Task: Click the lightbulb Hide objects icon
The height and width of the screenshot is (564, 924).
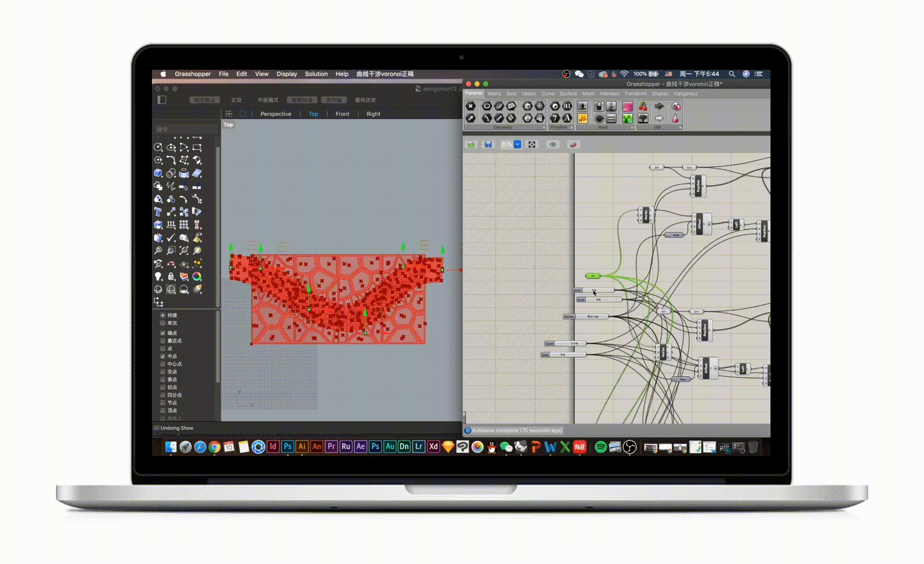Action: [x=158, y=276]
